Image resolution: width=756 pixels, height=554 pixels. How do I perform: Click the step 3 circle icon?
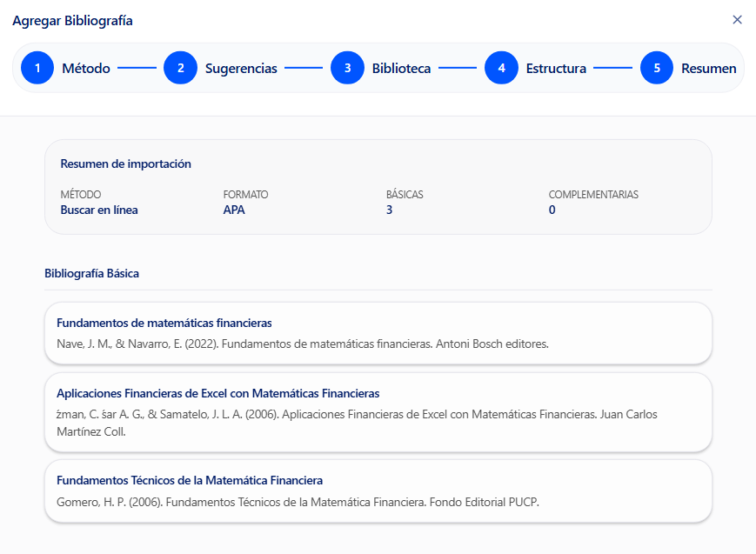tap(347, 68)
